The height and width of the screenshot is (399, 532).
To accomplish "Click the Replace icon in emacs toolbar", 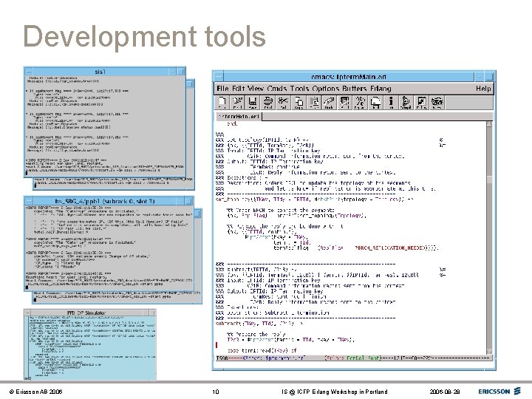I will tap(360, 102).
